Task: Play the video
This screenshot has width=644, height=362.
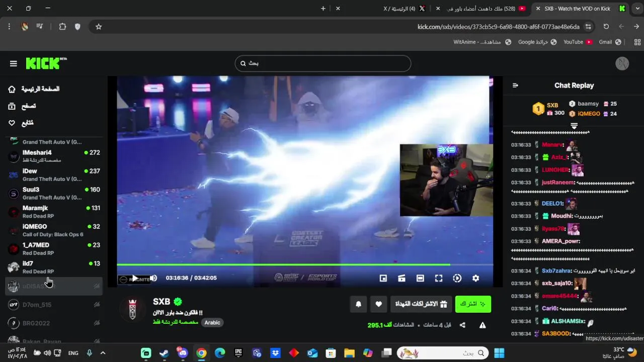Action: click(x=135, y=278)
